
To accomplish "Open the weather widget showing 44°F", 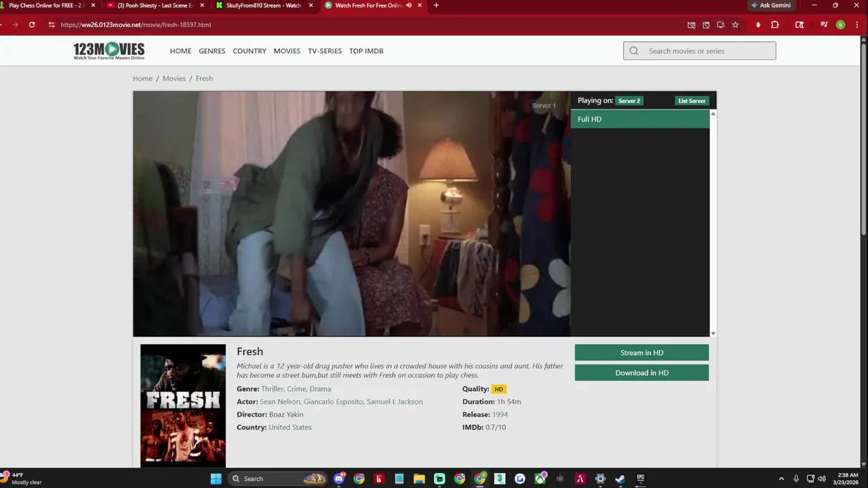I will (22, 479).
